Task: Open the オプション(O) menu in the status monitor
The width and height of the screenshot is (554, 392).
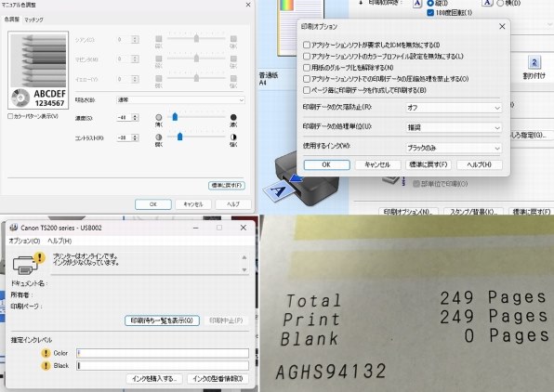Action: (24, 241)
